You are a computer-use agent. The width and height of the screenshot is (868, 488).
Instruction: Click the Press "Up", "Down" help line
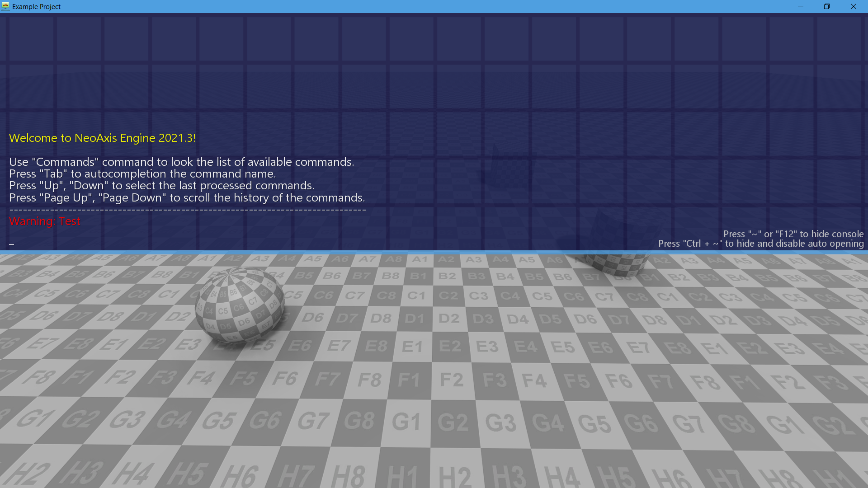(161, 186)
